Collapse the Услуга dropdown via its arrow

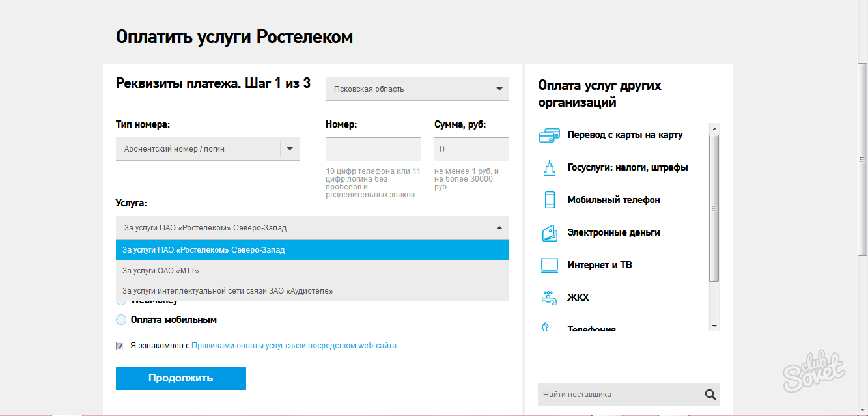[499, 228]
